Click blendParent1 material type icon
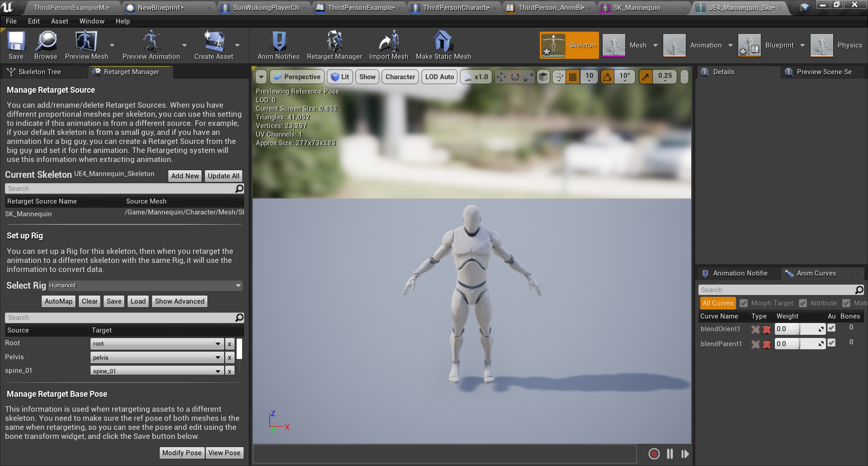 tap(767, 344)
